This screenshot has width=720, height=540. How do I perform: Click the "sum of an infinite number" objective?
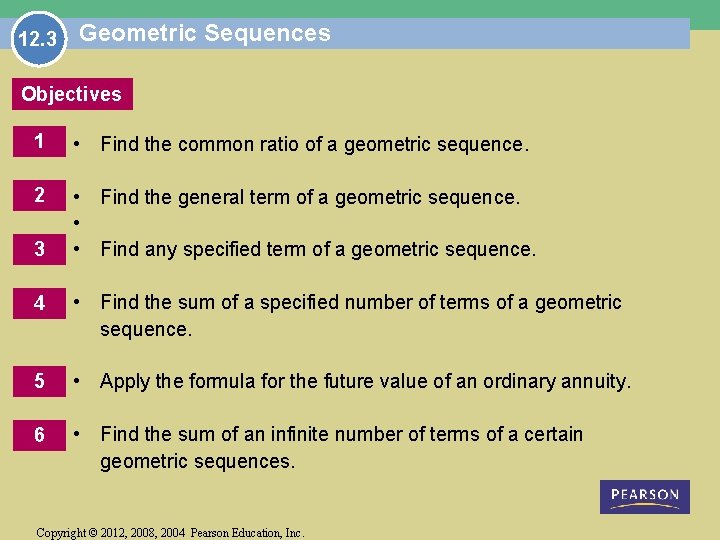pos(341,447)
